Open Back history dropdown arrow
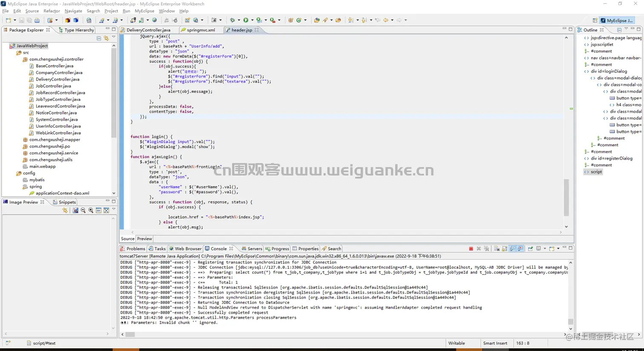Image resolution: width=644 pixels, height=351 pixels. point(392,20)
